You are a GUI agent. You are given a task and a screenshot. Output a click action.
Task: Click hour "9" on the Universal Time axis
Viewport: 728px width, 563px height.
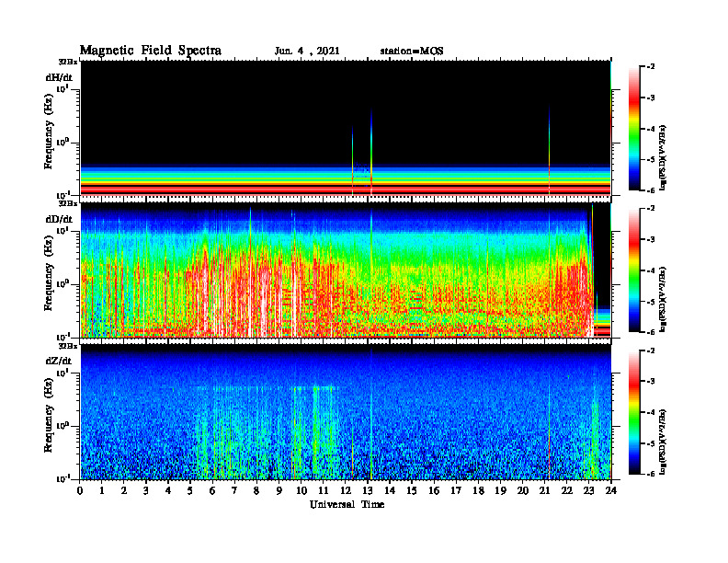(279, 491)
